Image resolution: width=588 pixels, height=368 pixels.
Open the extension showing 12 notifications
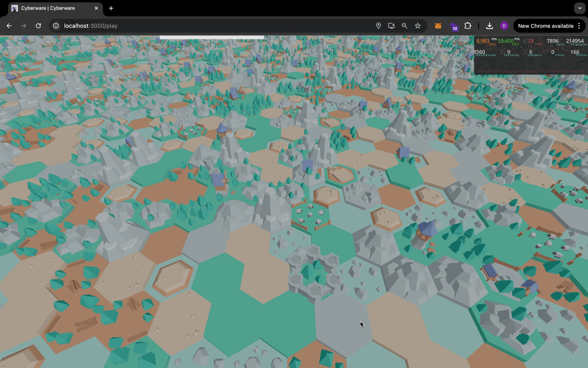click(454, 26)
